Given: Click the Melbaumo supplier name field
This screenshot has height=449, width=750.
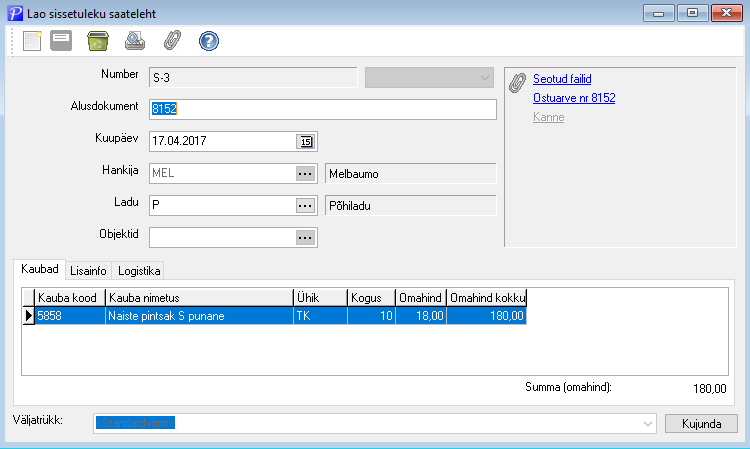Looking at the screenshot, I should (x=411, y=174).
